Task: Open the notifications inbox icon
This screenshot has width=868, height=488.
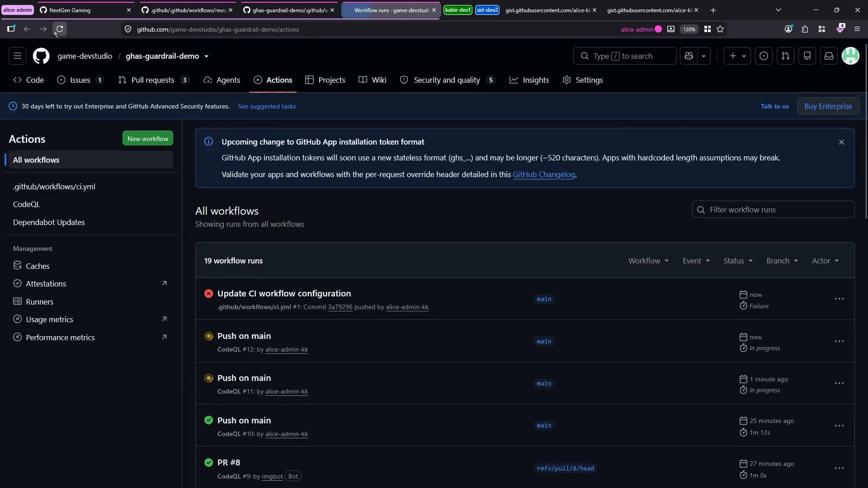Action: (x=829, y=56)
